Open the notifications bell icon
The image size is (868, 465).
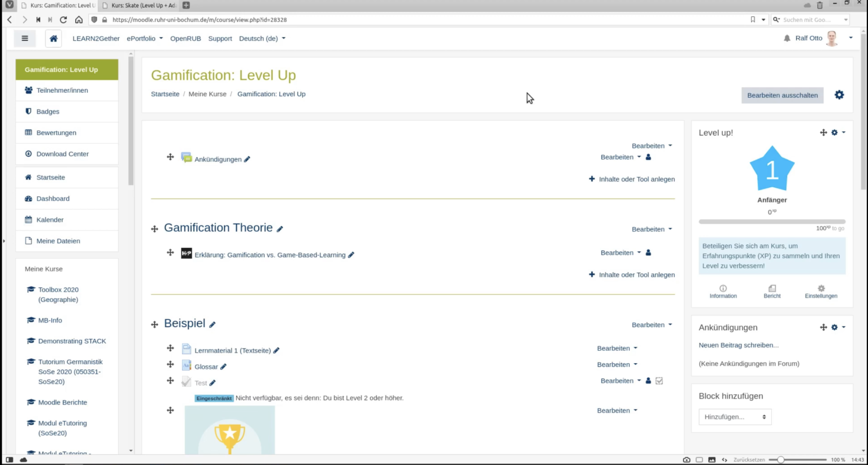click(x=787, y=38)
